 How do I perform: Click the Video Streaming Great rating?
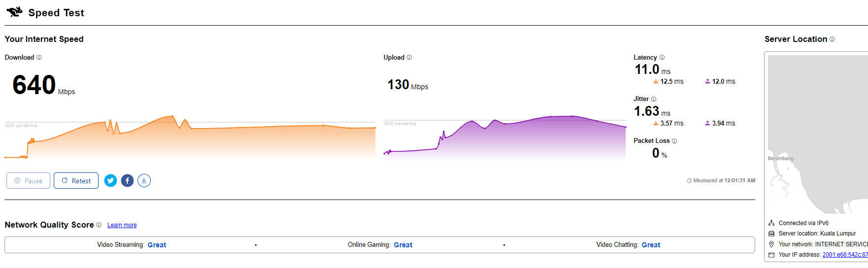coord(157,245)
